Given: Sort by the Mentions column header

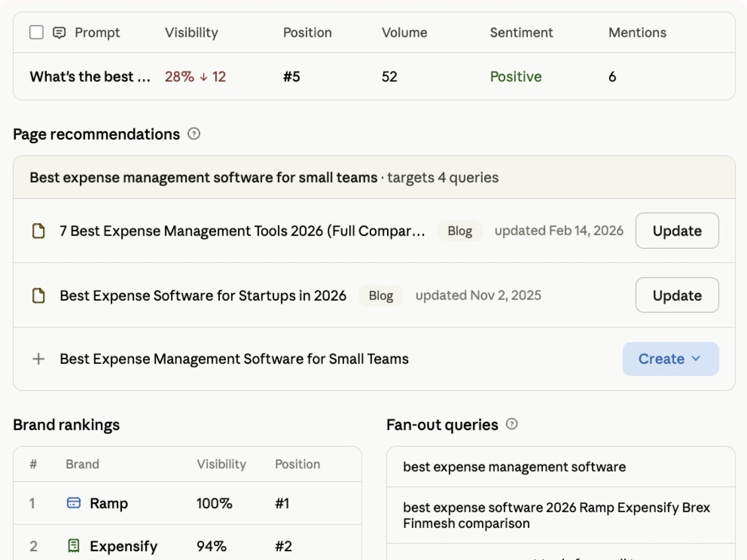Looking at the screenshot, I should point(637,33).
